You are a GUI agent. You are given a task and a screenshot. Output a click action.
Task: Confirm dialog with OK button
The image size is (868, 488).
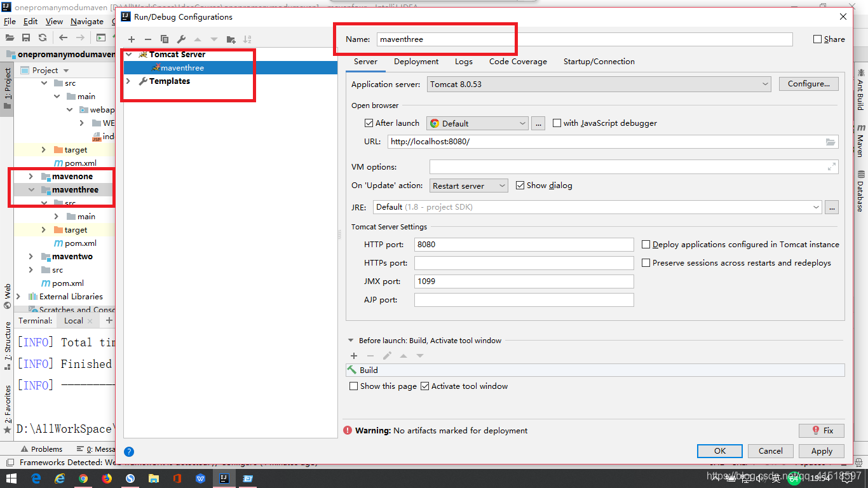pyautogui.click(x=720, y=451)
